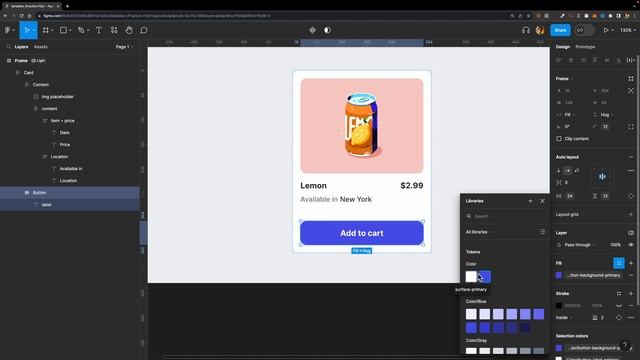Add a new stroke
This screenshot has height=360, width=640.
pyautogui.click(x=631, y=293)
